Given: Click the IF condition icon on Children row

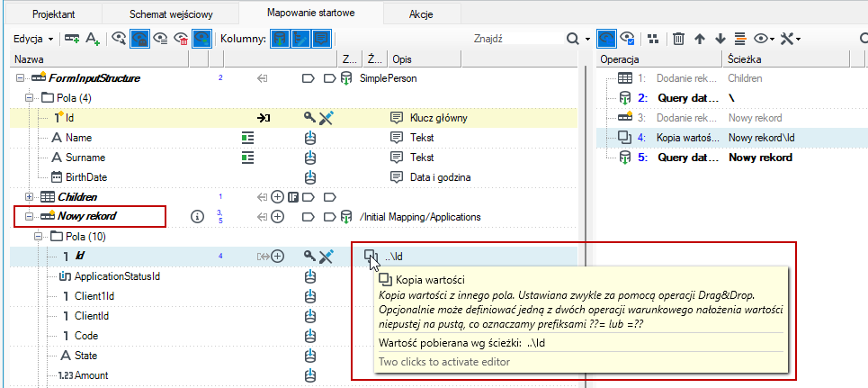Looking at the screenshot, I should (293, 197).
